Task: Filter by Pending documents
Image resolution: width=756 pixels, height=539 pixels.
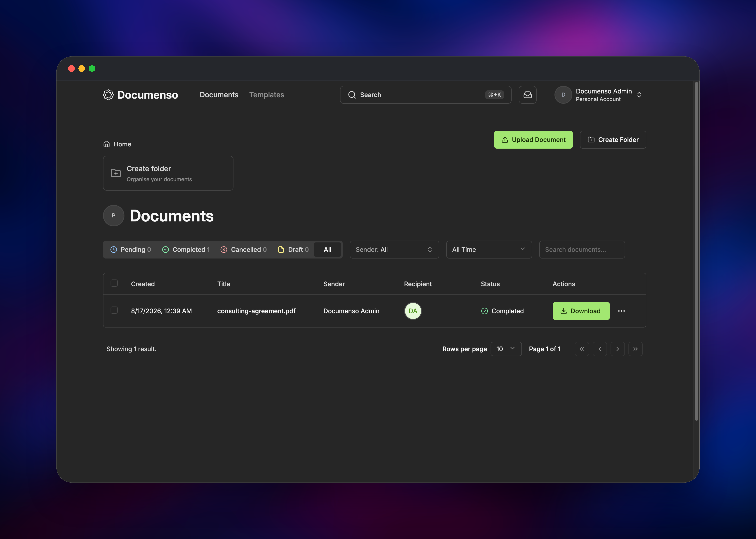Action: (x=131, y=250)
